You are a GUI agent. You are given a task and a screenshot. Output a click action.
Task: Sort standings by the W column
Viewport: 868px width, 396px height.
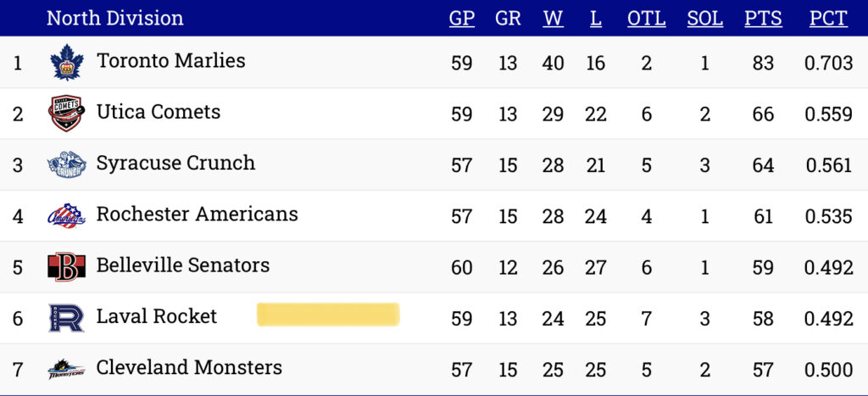click(553, 19)
